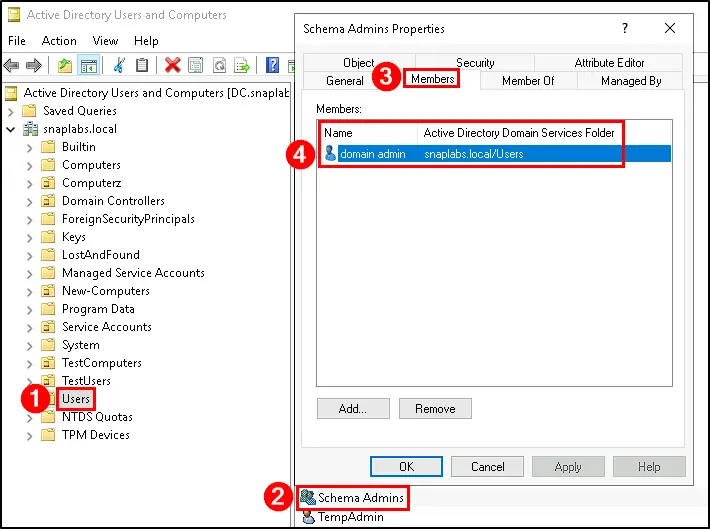The image size is (710, 529).
Task: Expand the NTDS Quotas node
Action: point(29,418)
